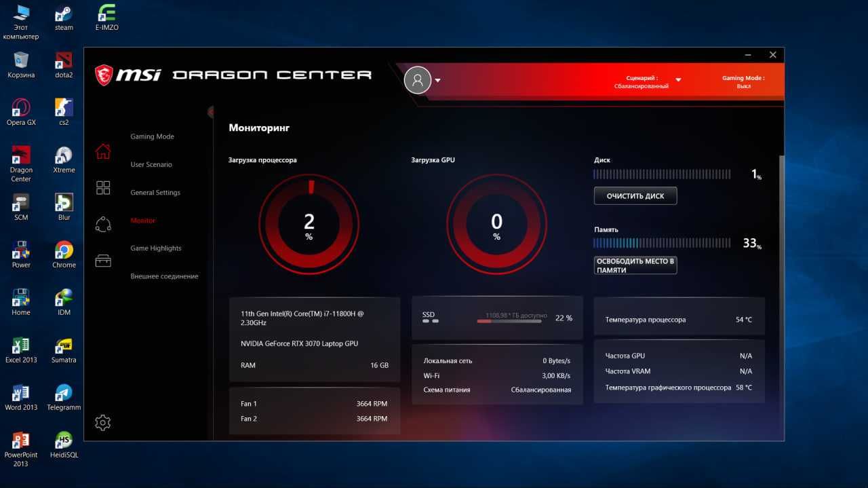The image size is (868, 488).
Task: Click the 'Схема питания' row
Action: pos(497,390)
